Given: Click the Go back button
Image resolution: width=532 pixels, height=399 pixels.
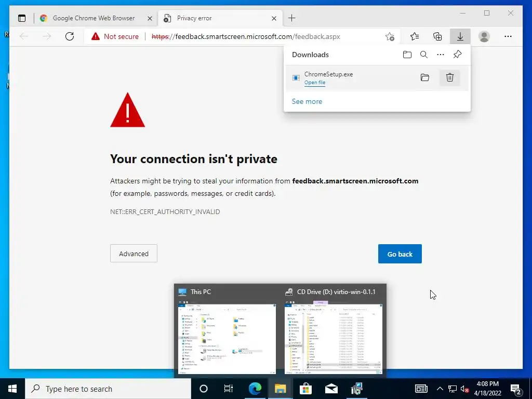Looking at the screenshot, I should [x=400, y=254].
